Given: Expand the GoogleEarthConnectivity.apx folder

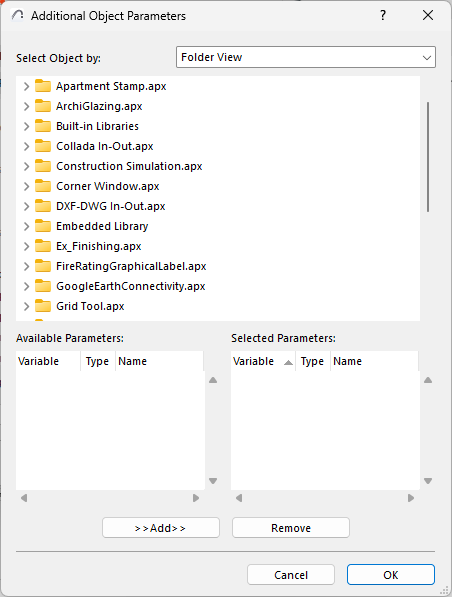Looking at the screenshot, I should coord(26,286).
